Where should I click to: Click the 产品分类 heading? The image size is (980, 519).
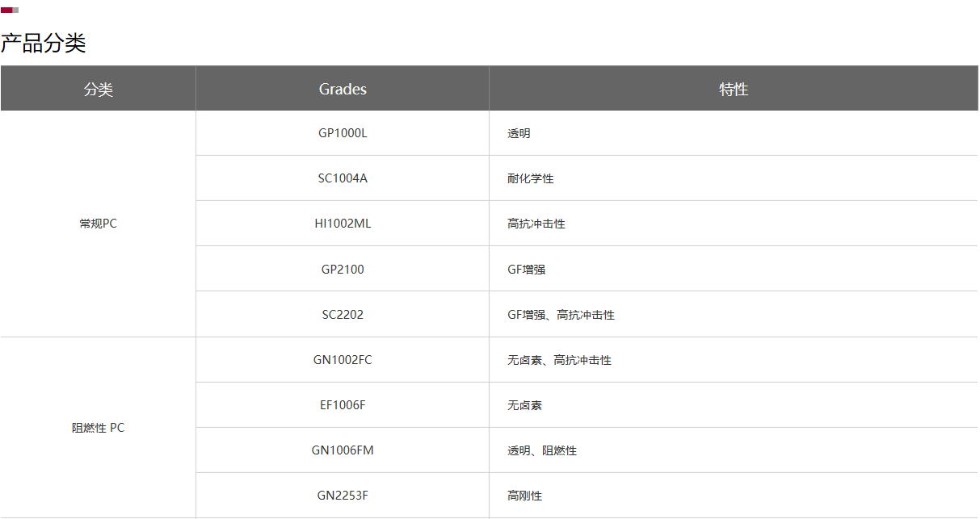coord(44,43)
